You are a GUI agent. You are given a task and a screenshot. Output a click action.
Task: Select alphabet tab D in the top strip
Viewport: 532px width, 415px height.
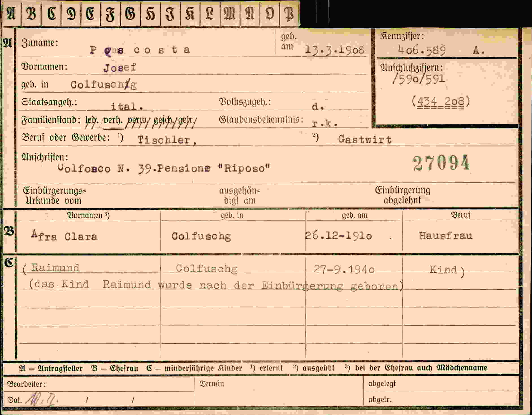click(x=71, y=13)
